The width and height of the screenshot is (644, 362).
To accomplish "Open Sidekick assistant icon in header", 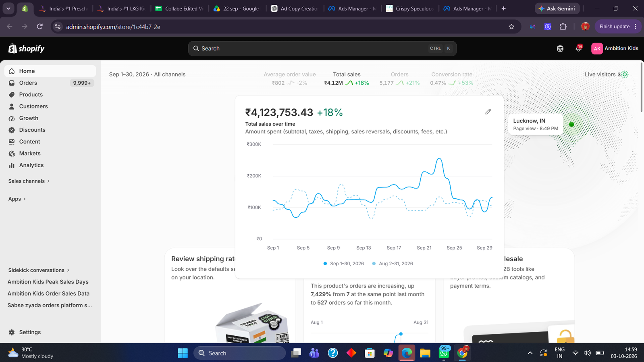I will click(560, 48).
